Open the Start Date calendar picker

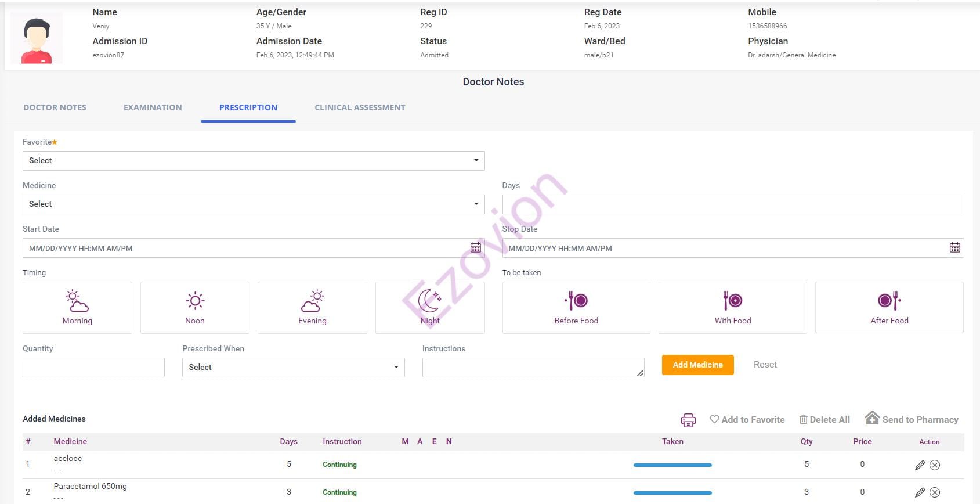pyautogui.click(x=475, y=248)
